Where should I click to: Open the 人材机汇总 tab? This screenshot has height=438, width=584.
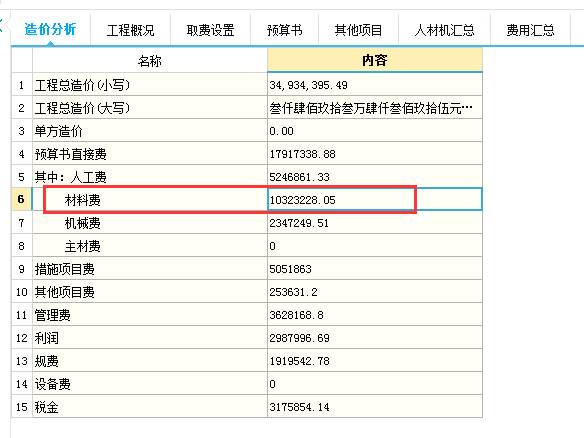click(444, 30)
